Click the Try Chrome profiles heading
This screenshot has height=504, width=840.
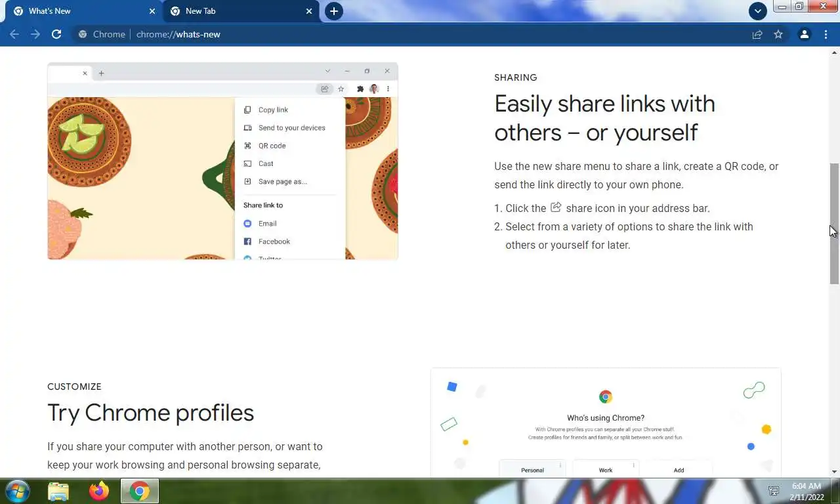[x=150, y=413]
